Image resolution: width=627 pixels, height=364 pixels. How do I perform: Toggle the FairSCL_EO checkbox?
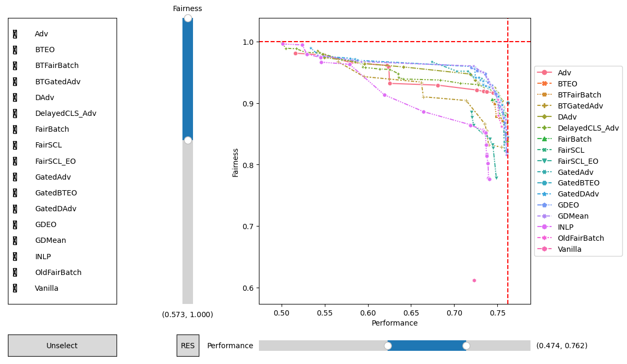point(15,161)
